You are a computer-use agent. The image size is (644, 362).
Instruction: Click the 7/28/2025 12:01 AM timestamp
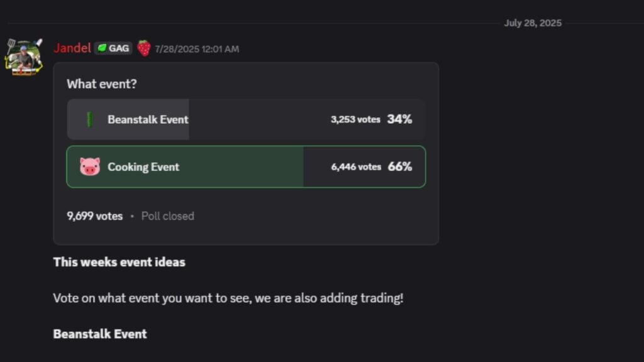tap(197, 49)
